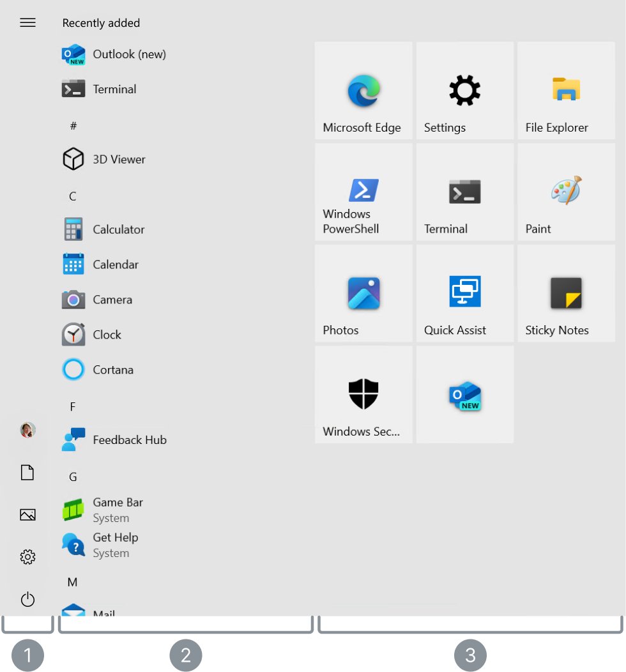Image resolution: width=626 pixels, height=672 pixels.
Task: Open the Microsoft Edge tile
Action: tap(363, 91)
